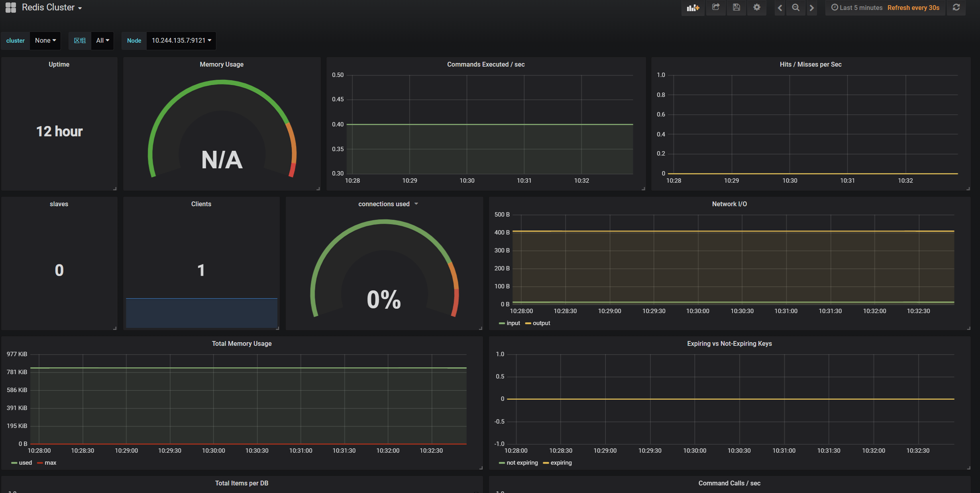Open the slaves panel title menu
Screen dimensions: 980x493
click(59, 204)
